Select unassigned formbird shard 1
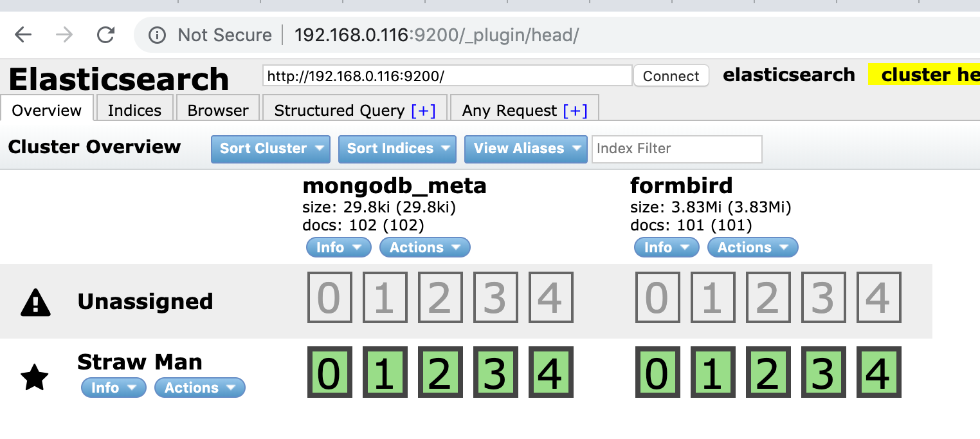The width and height of the screenshot is (980, 439). click(712, 297)
